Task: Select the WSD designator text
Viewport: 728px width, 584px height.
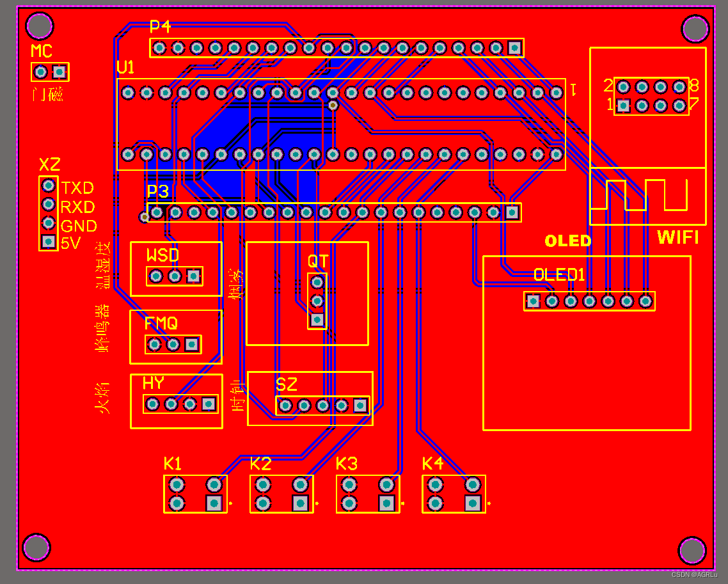Action: coord(162,255)
